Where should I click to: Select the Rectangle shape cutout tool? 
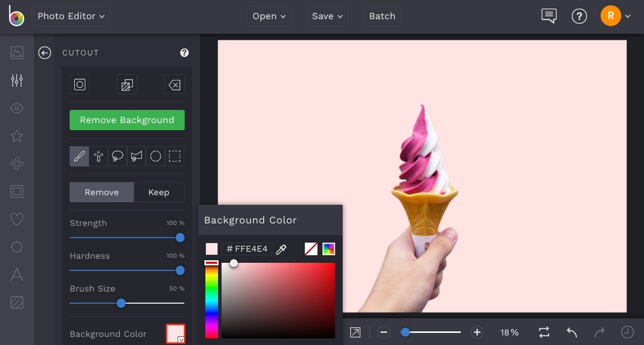(174, 156)
